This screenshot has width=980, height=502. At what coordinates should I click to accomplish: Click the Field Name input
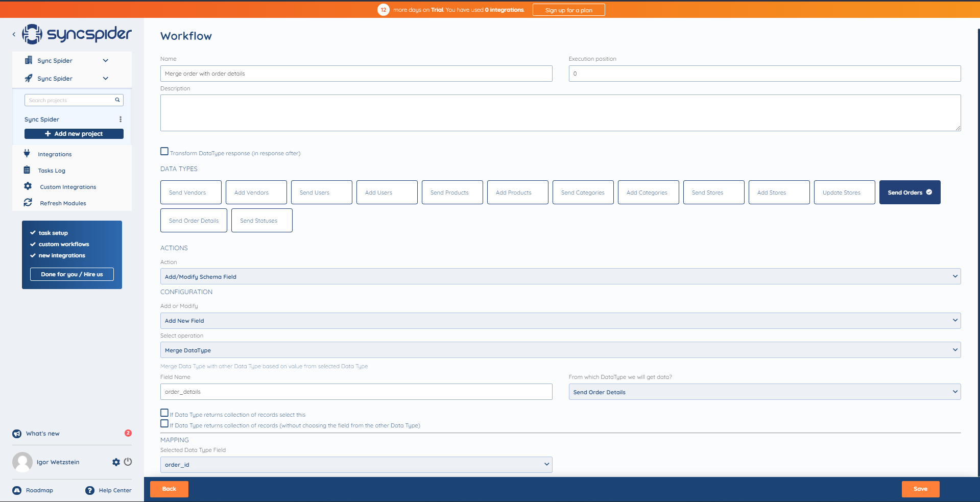click(x=356, y=392)
